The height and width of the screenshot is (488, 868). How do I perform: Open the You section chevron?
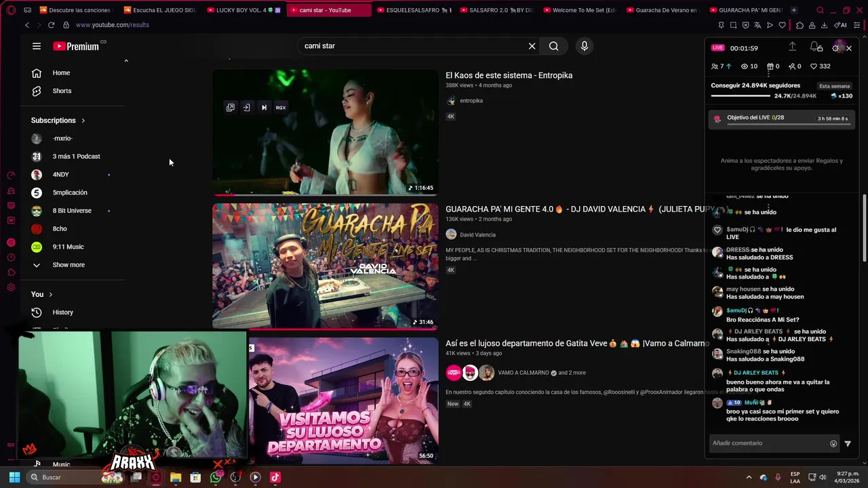coord(50,294)
